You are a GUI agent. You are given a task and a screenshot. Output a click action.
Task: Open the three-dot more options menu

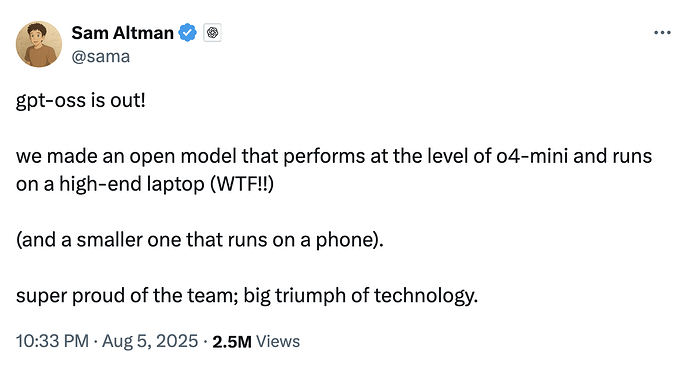point(662,33)
